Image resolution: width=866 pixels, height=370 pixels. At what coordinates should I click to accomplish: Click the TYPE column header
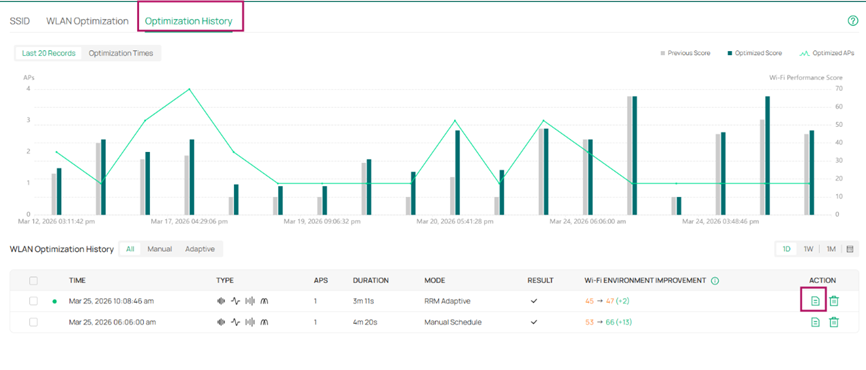tap(225, 281)
